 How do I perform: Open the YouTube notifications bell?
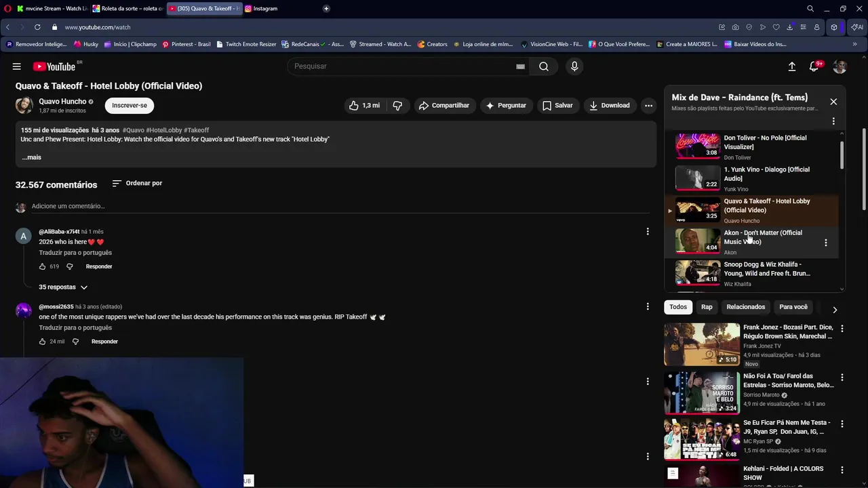[x=814, y=66]
